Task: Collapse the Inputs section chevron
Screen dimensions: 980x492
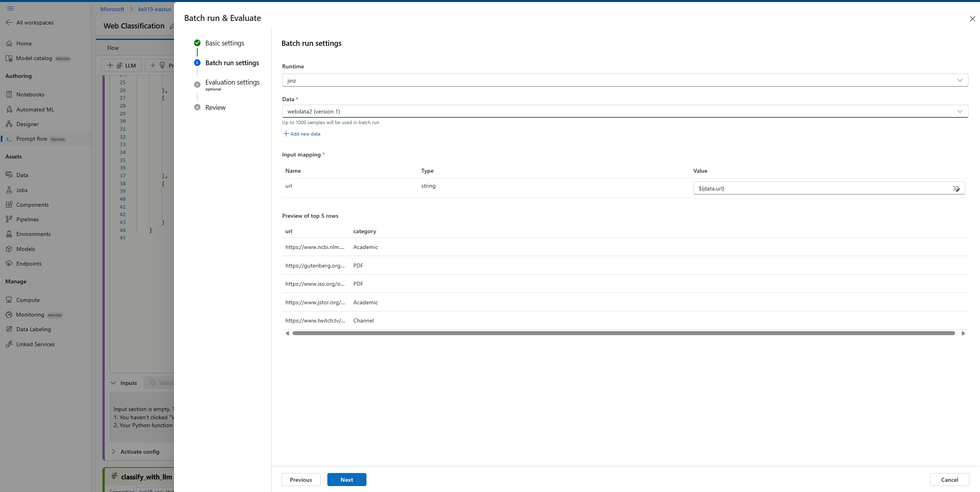Action: point(113,383)
